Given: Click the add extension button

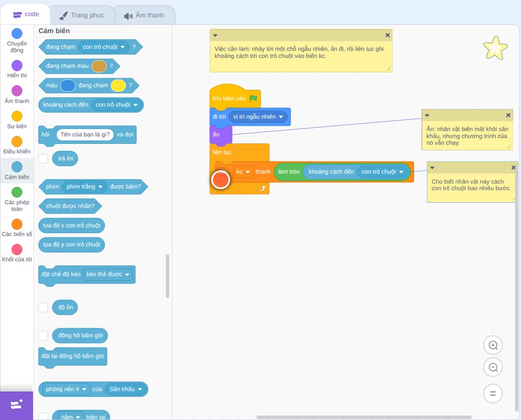Looking at the screenshot, I should click(17, 405).
